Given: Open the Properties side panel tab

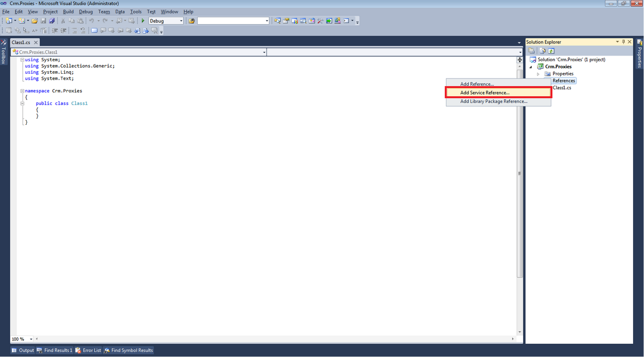Looking at the screenshot, I should 640,54.
